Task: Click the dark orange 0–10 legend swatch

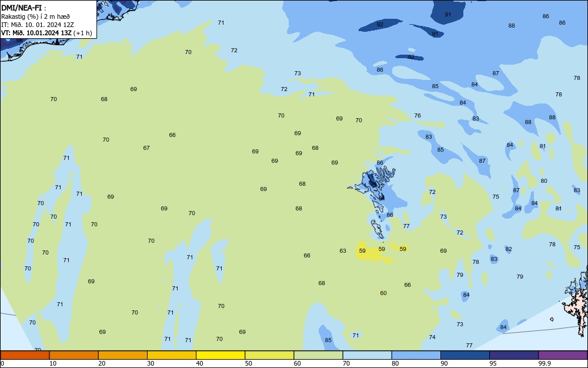Action: pyautogui.click(x=25, y=355)
